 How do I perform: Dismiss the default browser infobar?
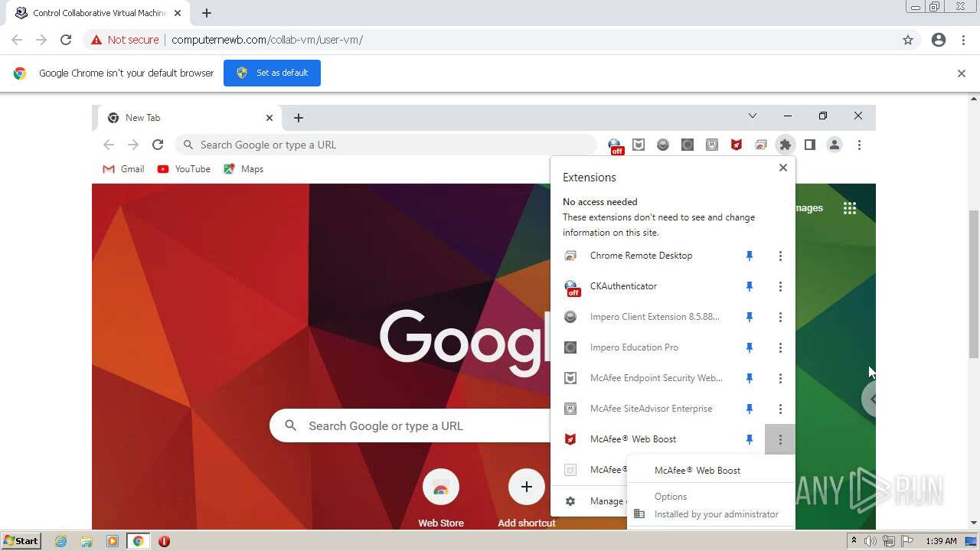(962, 73)
